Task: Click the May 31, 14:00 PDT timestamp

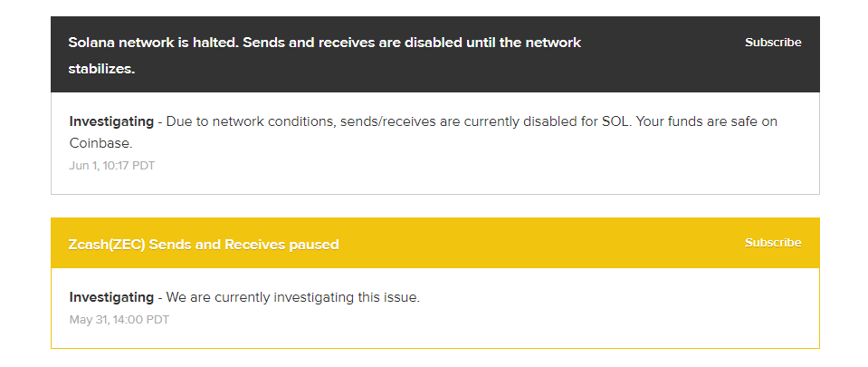Action: [119, 320]
